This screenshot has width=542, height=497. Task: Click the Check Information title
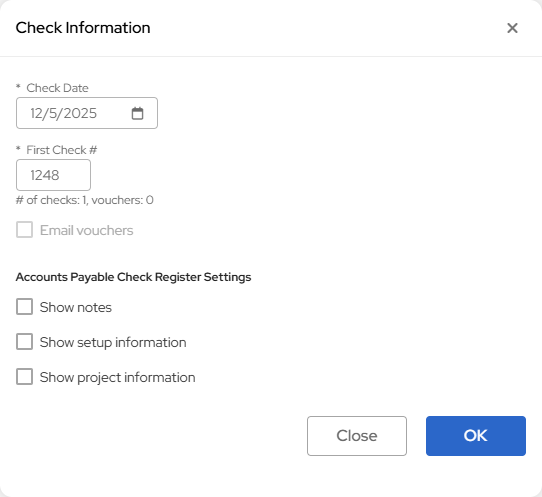83,28
